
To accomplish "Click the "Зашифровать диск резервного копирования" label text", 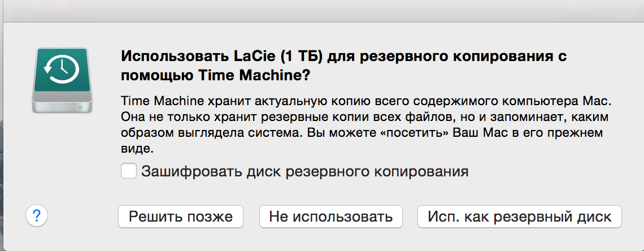I will 305,171.
